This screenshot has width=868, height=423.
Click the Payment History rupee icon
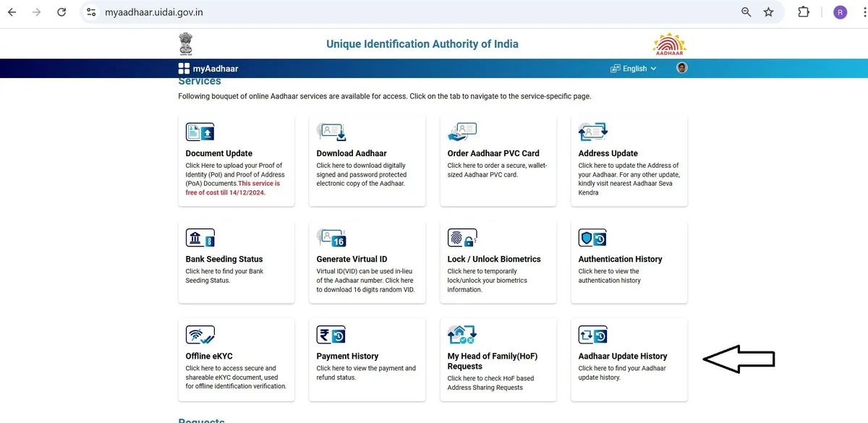(x=331, y=335)
